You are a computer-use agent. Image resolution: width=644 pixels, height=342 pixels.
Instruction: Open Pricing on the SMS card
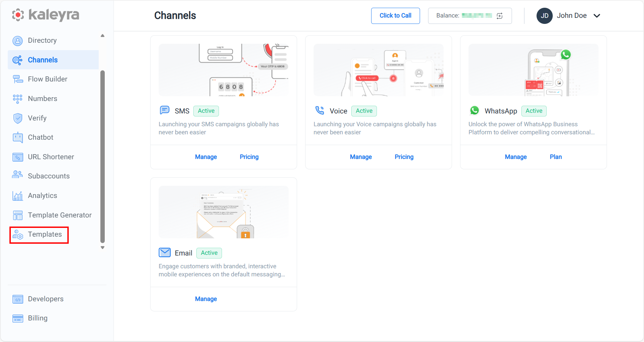(x=249, y=157)
